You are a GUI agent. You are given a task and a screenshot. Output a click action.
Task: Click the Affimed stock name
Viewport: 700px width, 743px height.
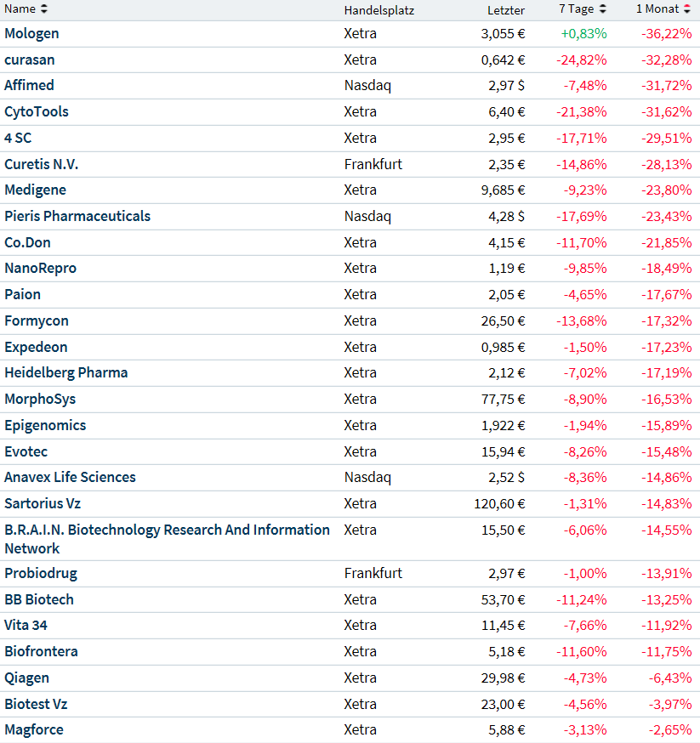(x=29, y=85)
